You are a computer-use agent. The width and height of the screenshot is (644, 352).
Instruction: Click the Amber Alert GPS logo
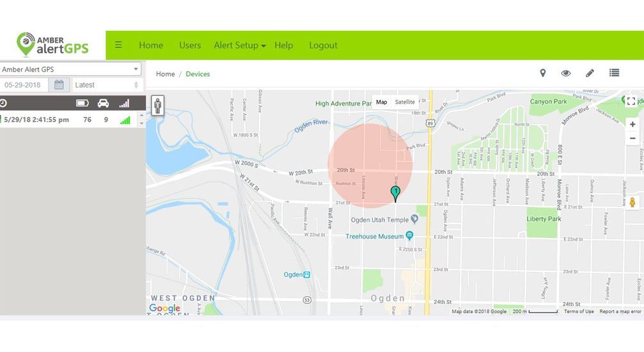(52, 44)
